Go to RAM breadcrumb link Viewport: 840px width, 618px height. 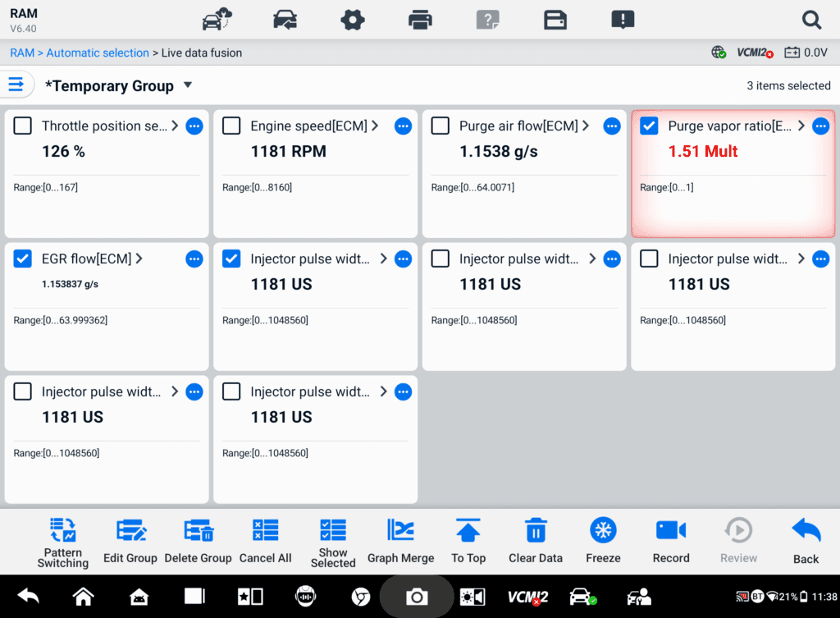point(21,53)
